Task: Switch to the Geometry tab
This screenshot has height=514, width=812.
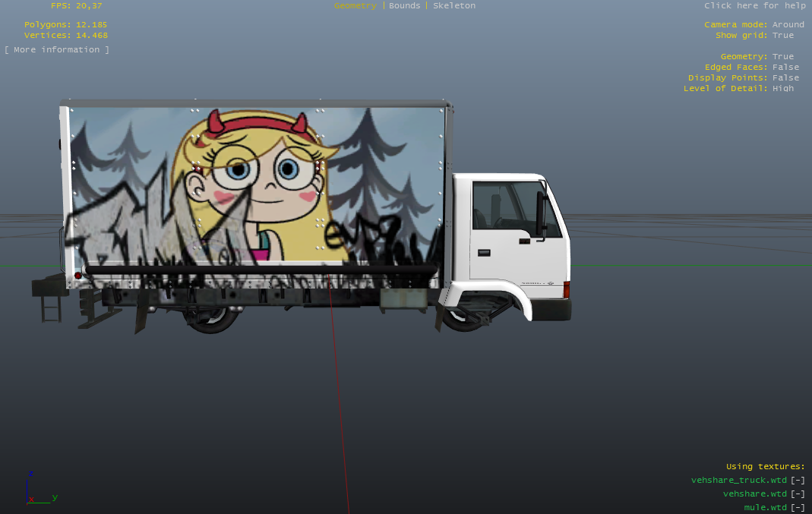Action: point(355,5)
